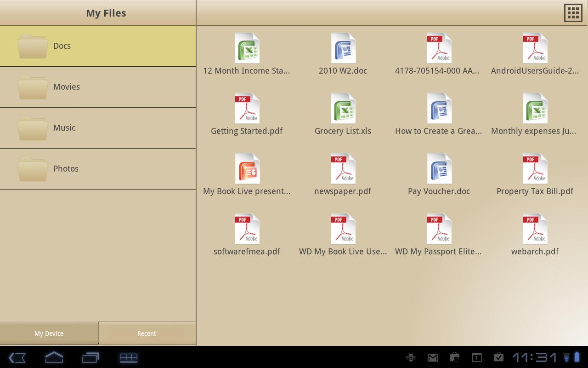Open the Grocery List.xls spreadsheet icon
Image resolution: width=588 pixels, height=368 pixels.
(x=343, y=108)
